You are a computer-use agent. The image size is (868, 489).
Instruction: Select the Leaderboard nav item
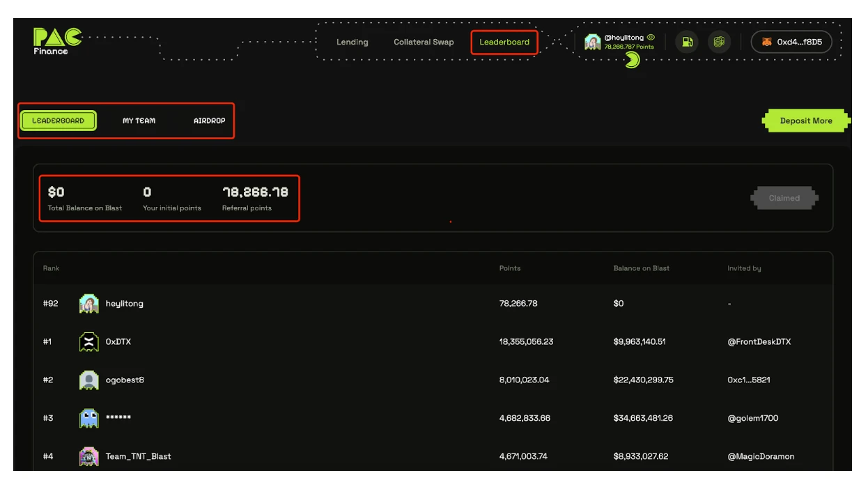(504, 42)
